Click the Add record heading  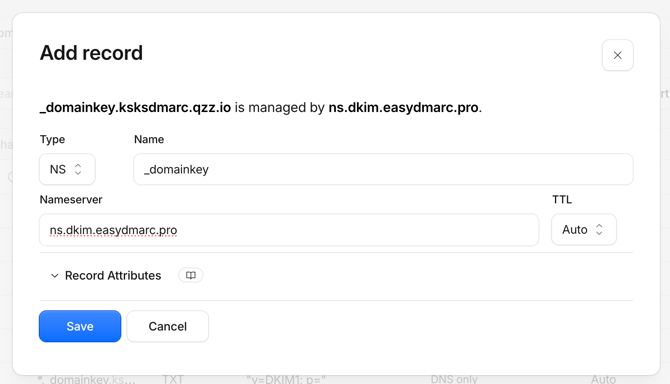point(91,53)
